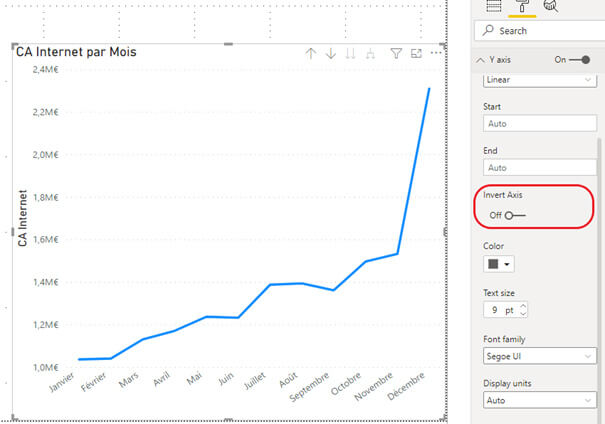
Task: Click the search magnifier icon
Action: [488, 30]
